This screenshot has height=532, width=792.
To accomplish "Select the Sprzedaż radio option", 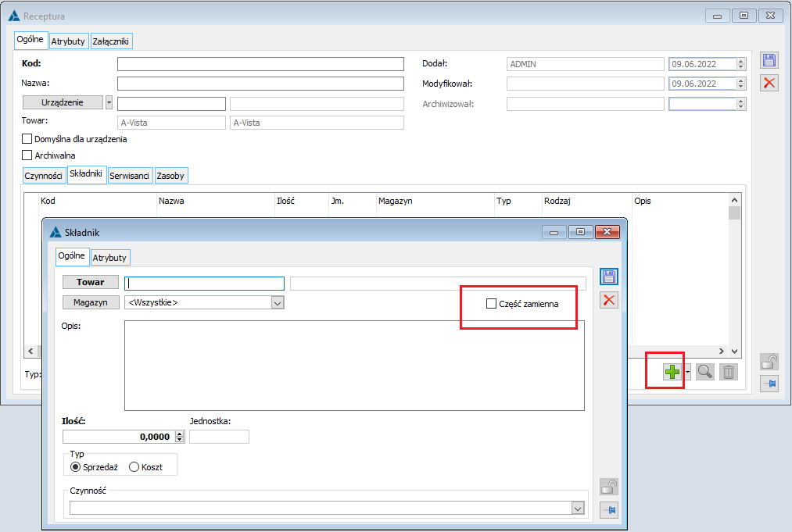I will [x=75, y=467].
